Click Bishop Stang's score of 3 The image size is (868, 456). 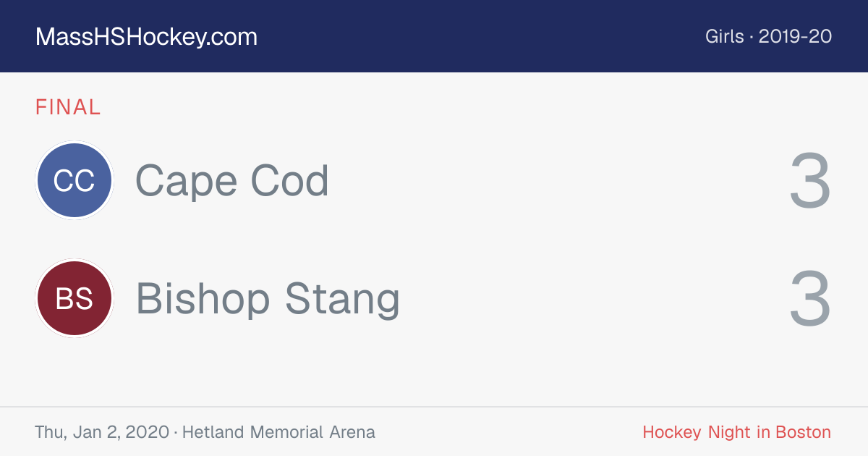[810, 299]
